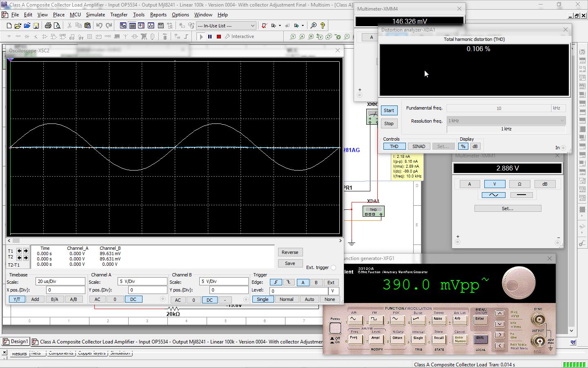Click the Find magnifier icon
Viewport: 588px width, 368px height.
313,25
